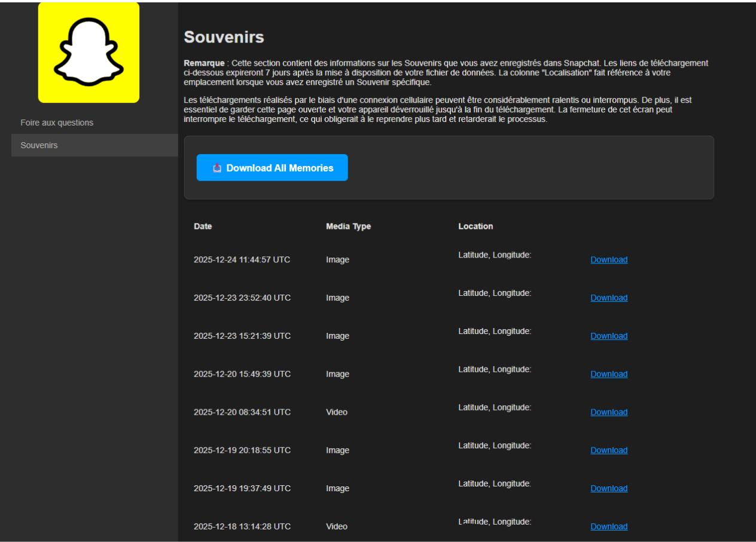756x542 pixels.
Task: Download the 2025-12-19 19:37:49 image
Action: 609,489
